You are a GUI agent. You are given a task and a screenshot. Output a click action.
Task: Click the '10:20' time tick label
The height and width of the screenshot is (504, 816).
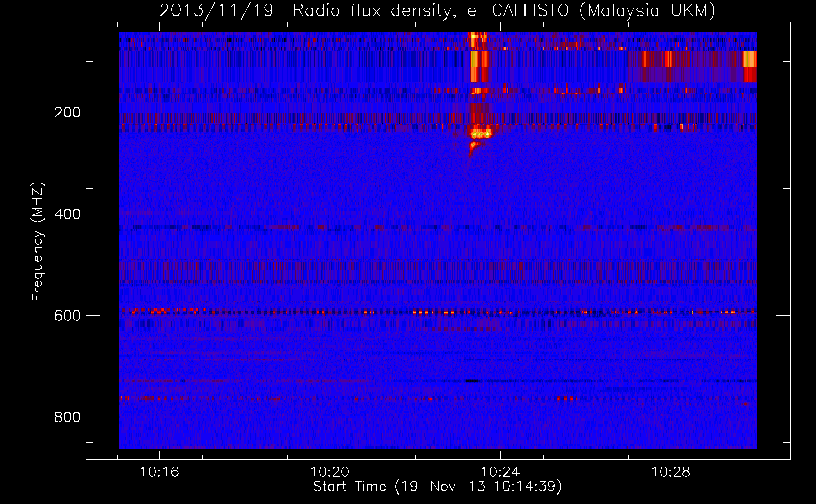(330, 472)
